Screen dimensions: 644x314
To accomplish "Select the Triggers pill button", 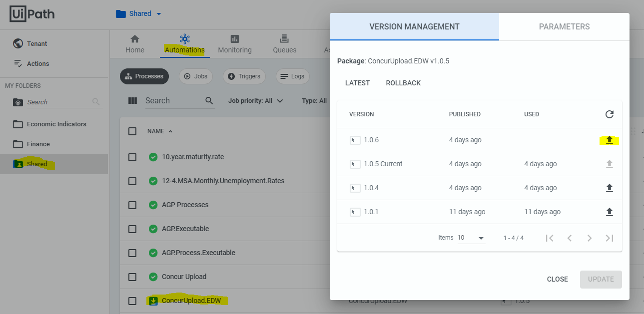I will pyautogui.click(x=244, y=76).
